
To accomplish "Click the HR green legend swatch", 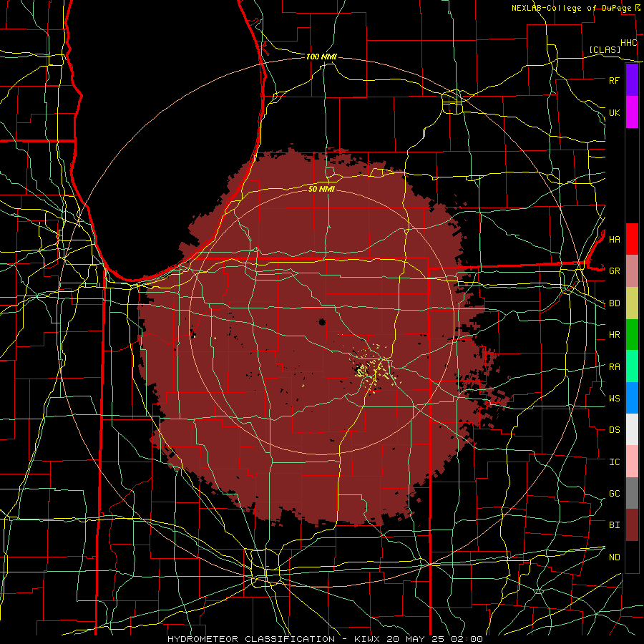I will point(632,335).
